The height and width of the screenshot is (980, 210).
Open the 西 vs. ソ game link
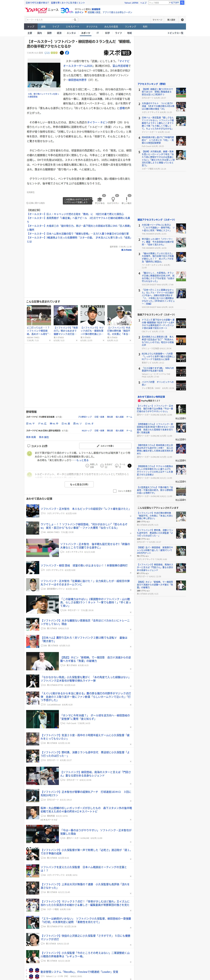[x=77, y=423]
